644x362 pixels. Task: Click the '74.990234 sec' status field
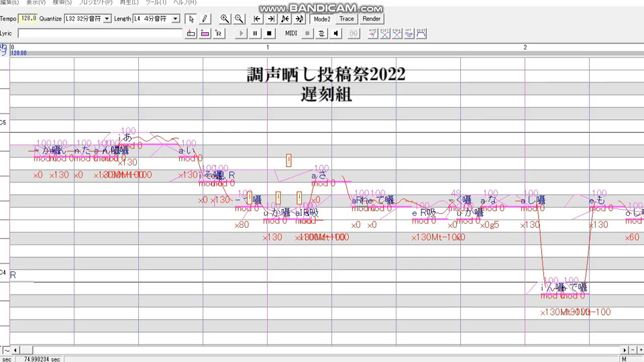(x=42, y=359)
